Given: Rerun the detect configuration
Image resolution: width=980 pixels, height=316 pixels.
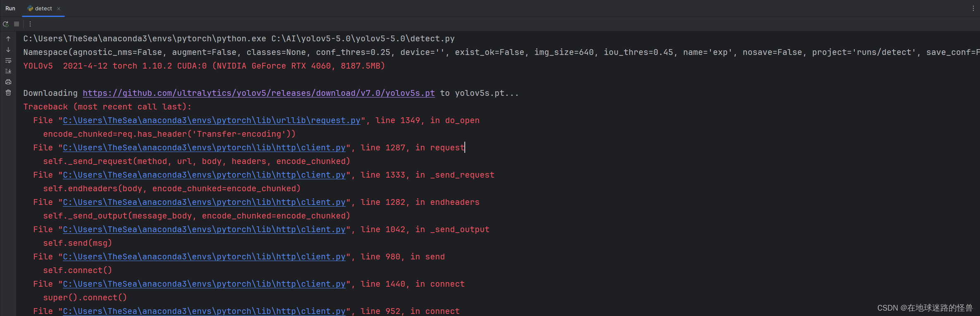Looking at the screenshot, I should (x=6, y=24).
